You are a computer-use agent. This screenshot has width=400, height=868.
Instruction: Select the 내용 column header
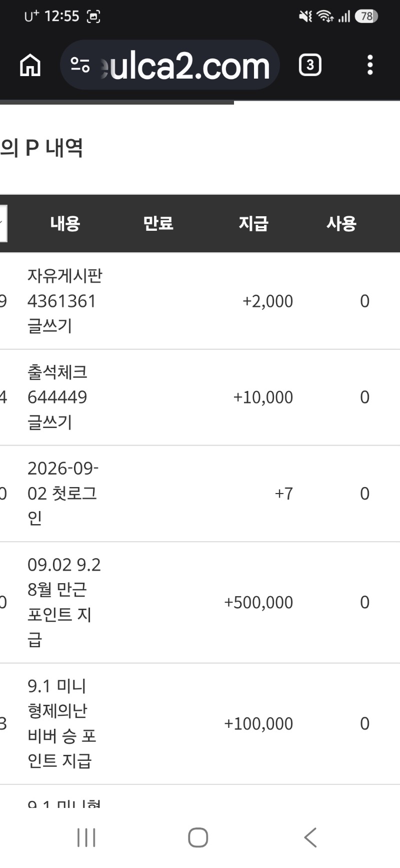[x=65, y=223]
